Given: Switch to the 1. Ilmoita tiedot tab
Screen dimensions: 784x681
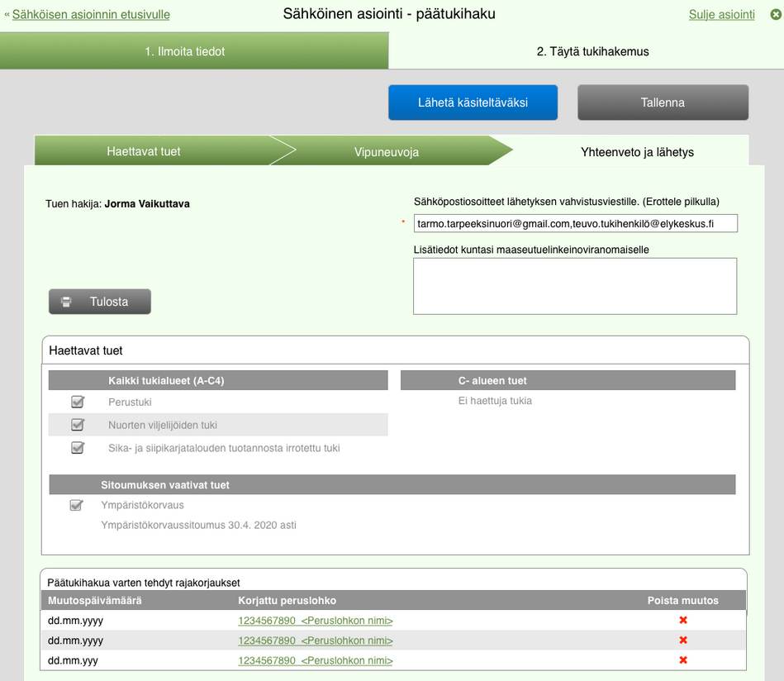Looking at the screenshot, I should tap(194, 51).
